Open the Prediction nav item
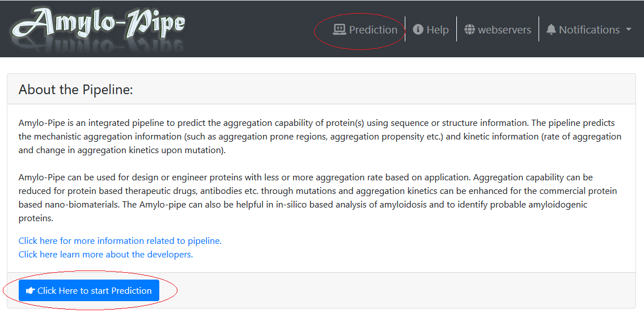 (x=365, y=29)
